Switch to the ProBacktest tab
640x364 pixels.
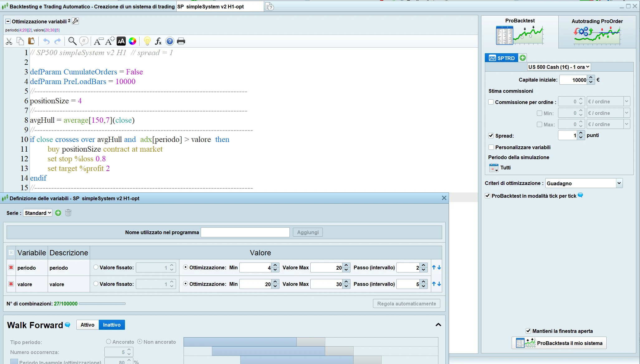(520, 32)
